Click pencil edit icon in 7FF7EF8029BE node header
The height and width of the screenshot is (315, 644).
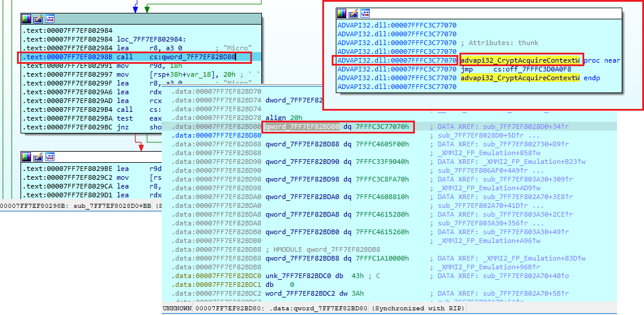point(38,157)
